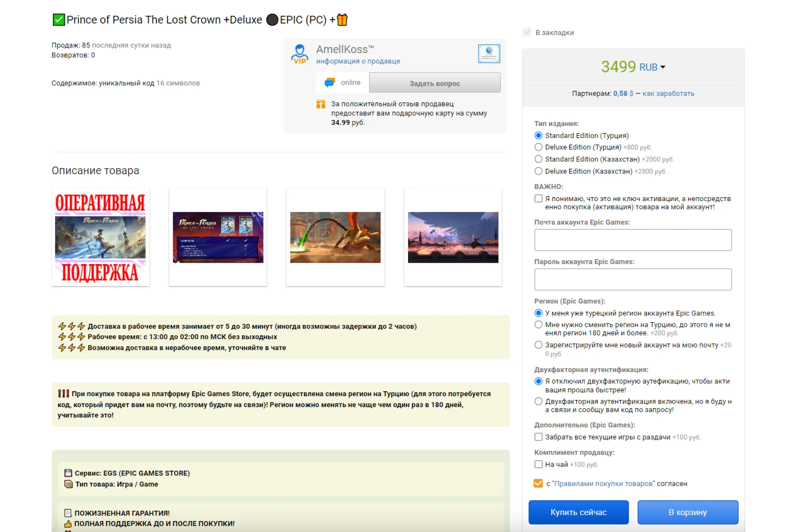
Task: Check the 'Я понимаю' confirmation checkbox
Action: click(539, 199)
